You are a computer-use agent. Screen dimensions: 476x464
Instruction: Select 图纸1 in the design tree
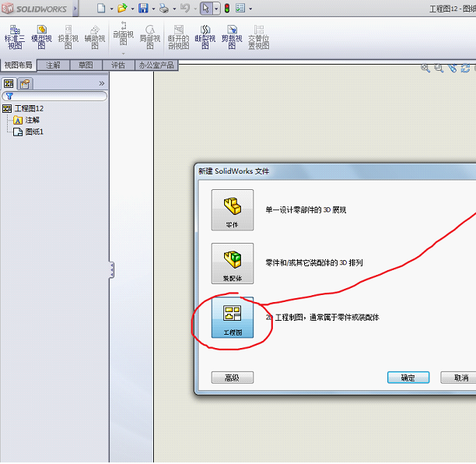pos(34,132)
